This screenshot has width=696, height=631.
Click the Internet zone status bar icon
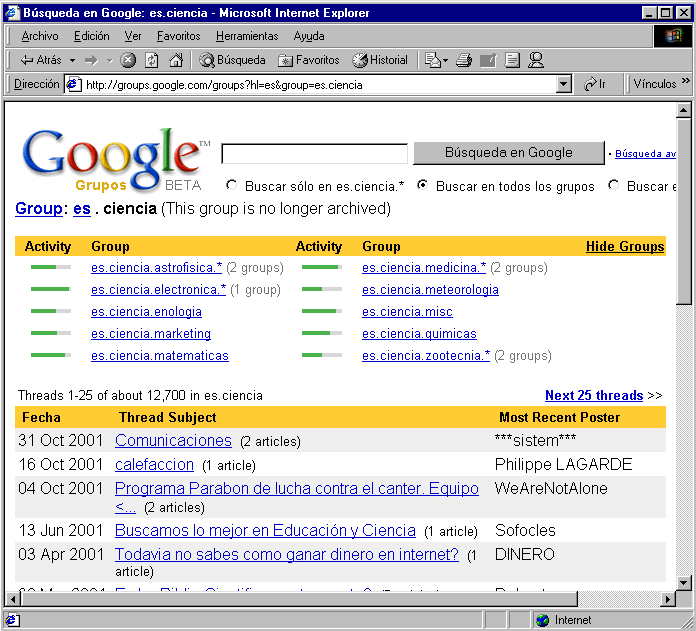(x=542, y=620)
